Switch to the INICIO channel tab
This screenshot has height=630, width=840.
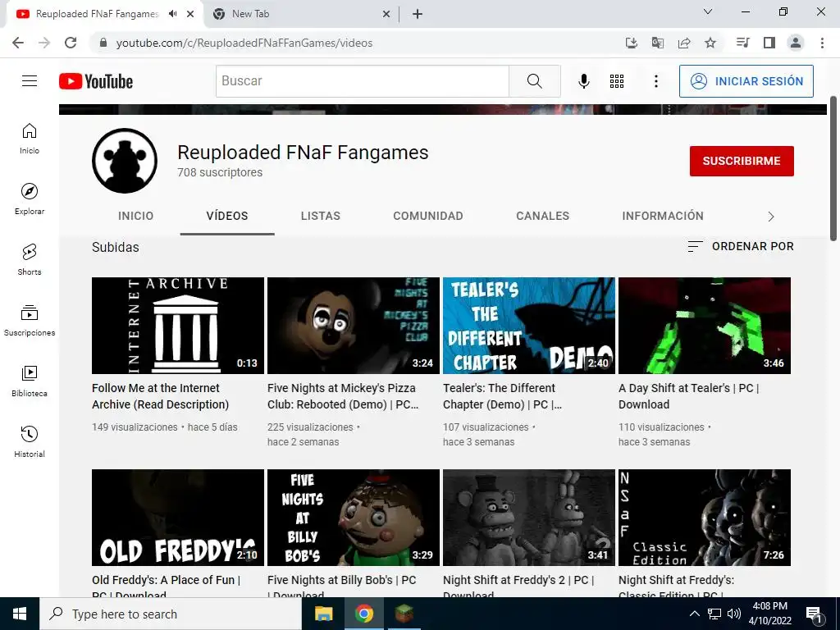coord(135,216)
